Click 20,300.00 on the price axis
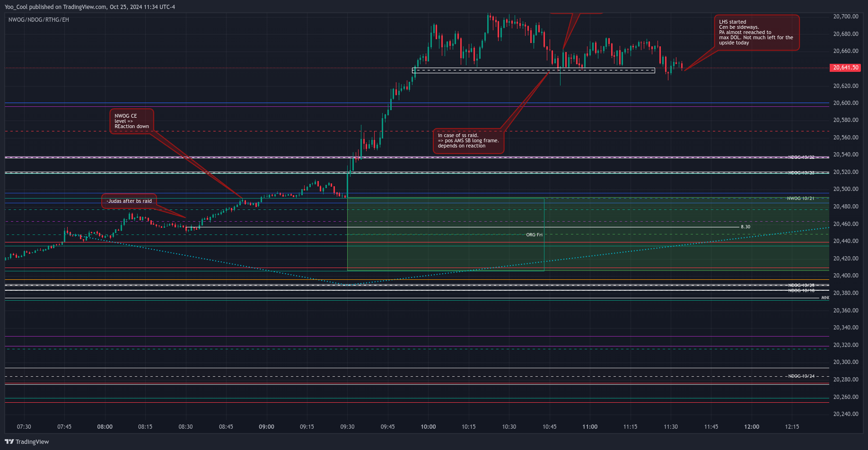The height and width of the screenshot is (450, 868). click(846, 362)
